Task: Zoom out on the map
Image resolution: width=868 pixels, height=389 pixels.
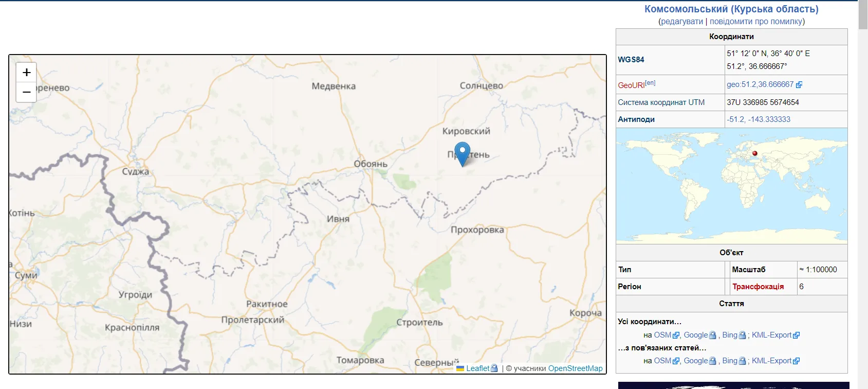Action: click(27, 92)
